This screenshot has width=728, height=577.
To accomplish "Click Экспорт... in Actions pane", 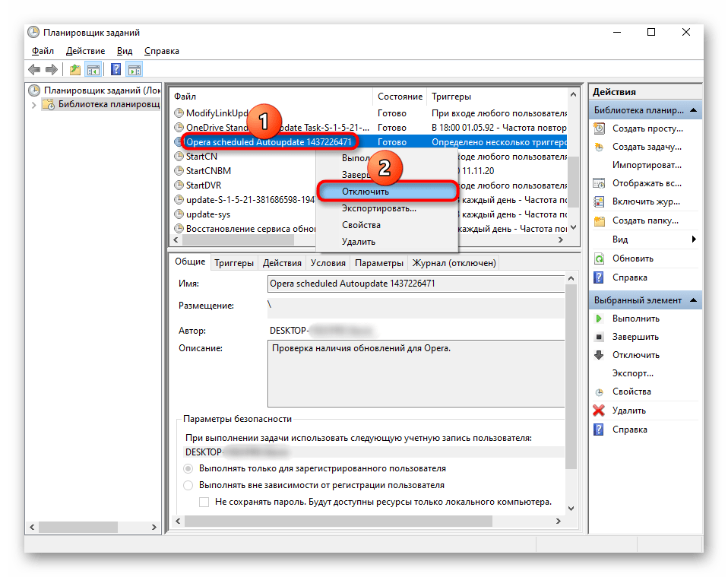I will (x=632, y=373).
